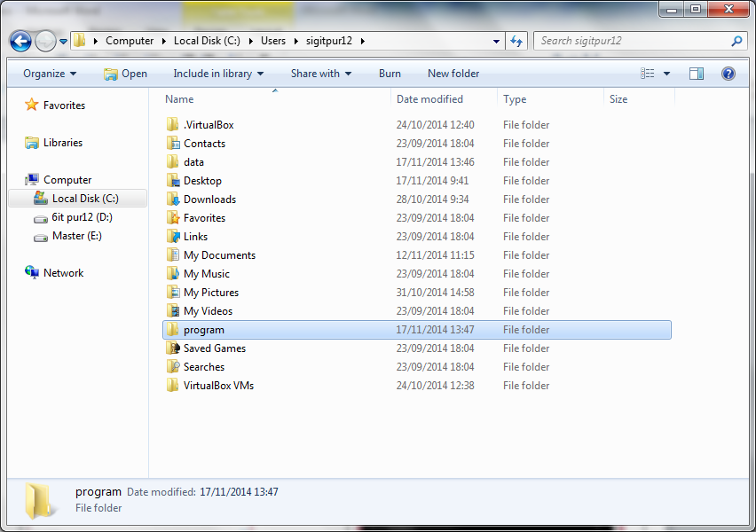Open the Share with menu
Image resolution: width=756 pixels, height=532 pixels.
click(321, 74)
